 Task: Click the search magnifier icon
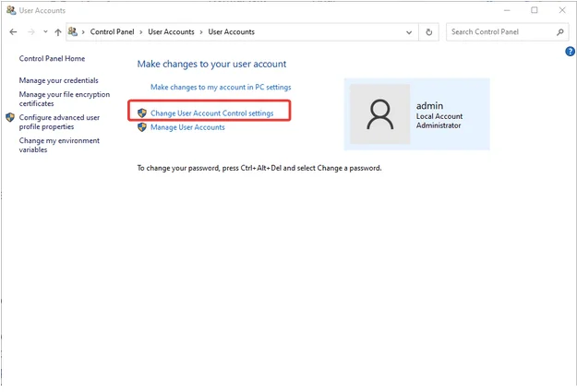(559, 32)
